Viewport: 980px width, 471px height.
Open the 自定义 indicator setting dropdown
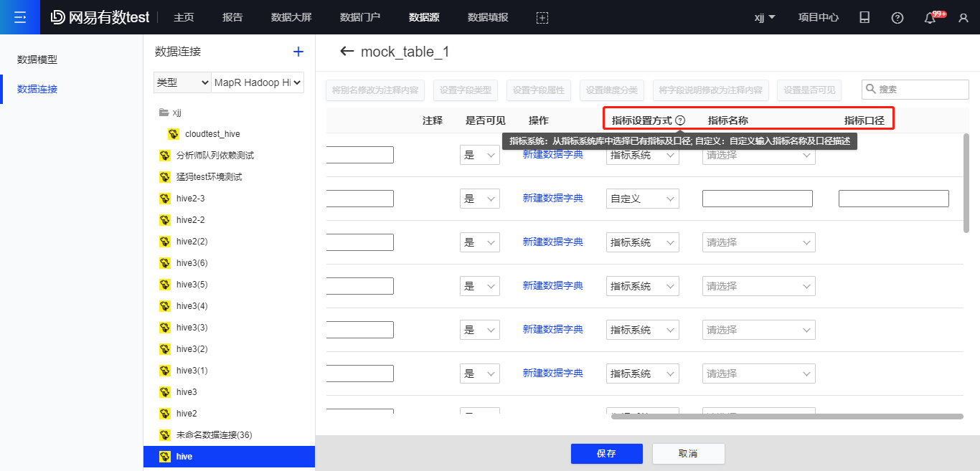click(x=642, y=199)
